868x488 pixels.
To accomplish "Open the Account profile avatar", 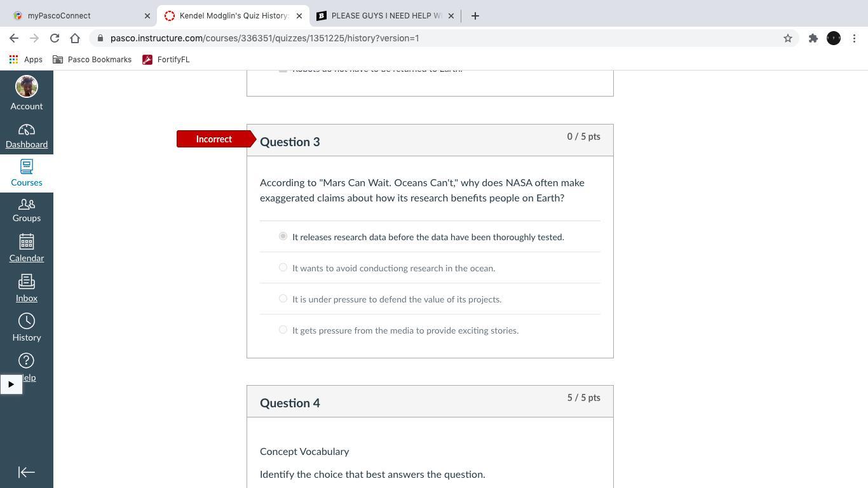I will coord(27,86).
